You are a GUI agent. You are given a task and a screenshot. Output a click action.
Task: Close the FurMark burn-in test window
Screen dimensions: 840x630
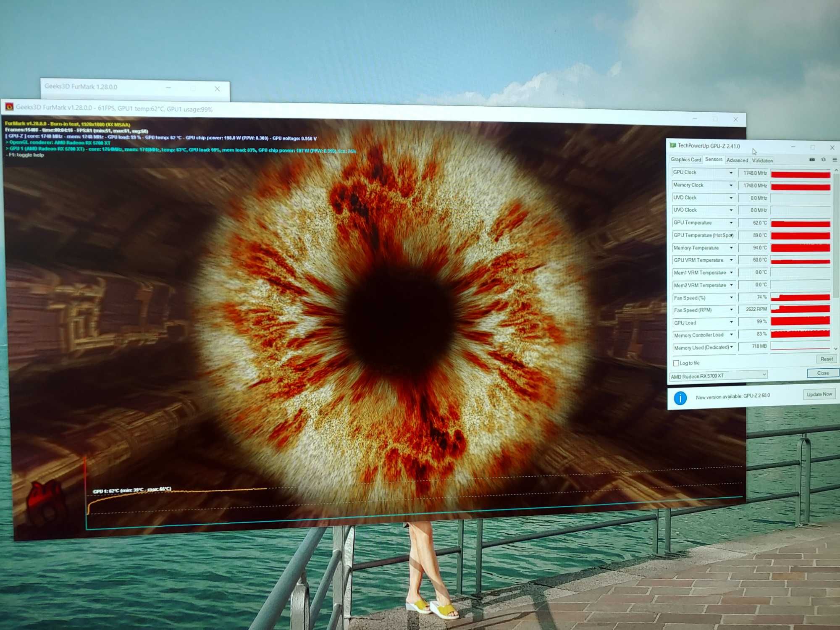click(735, 119)
